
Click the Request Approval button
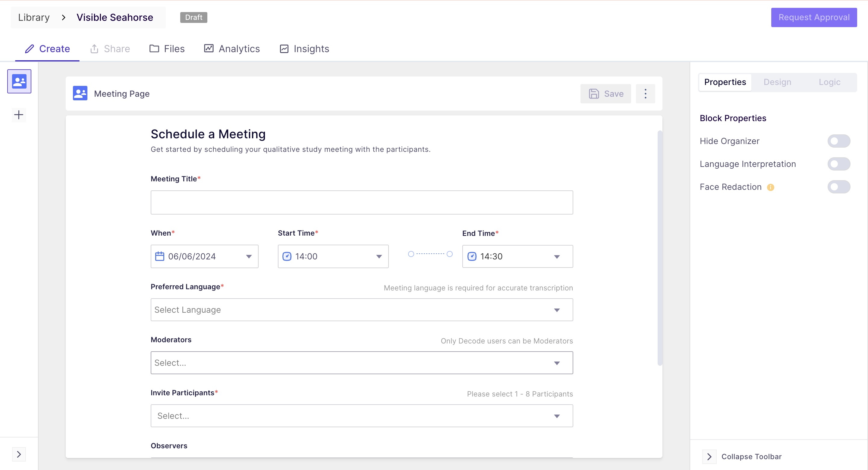tap(814, 17)
